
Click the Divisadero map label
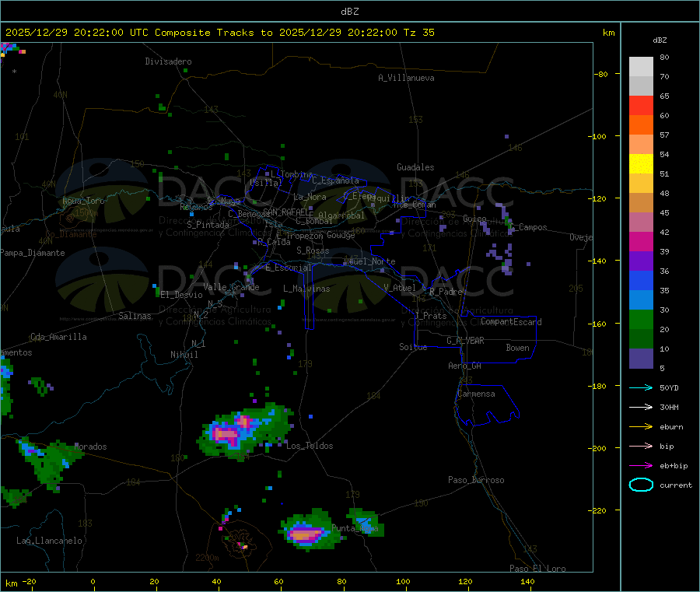point(168,61)
